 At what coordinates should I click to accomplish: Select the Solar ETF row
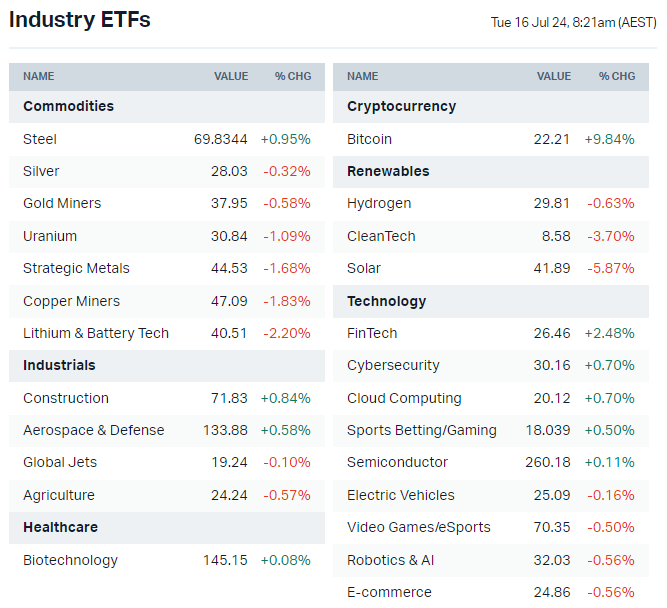pyautogui.click(x=364, y=268)
